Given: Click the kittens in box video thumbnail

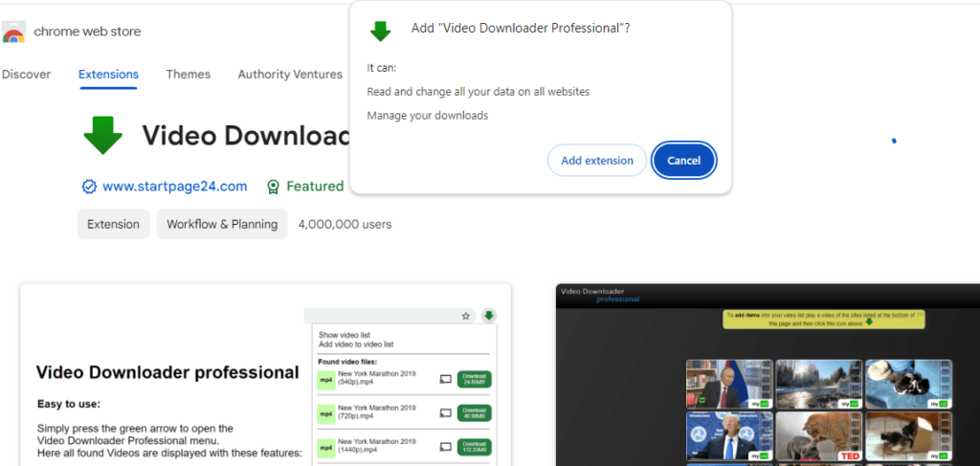Looking at the screenshot, I should pyautogui.click(x=909, y=436).
